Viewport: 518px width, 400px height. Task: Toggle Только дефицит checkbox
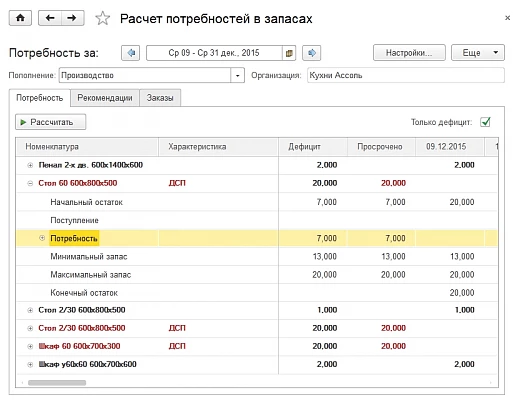485,122
